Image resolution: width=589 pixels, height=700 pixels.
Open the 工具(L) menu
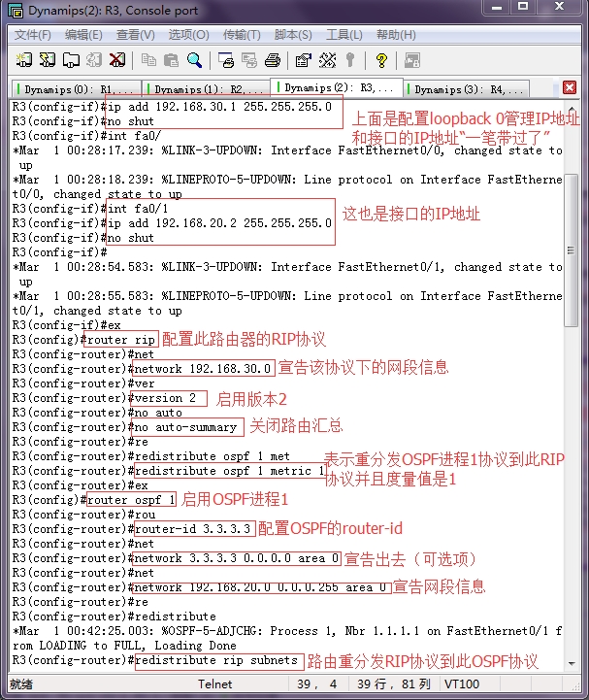(344, 35)
